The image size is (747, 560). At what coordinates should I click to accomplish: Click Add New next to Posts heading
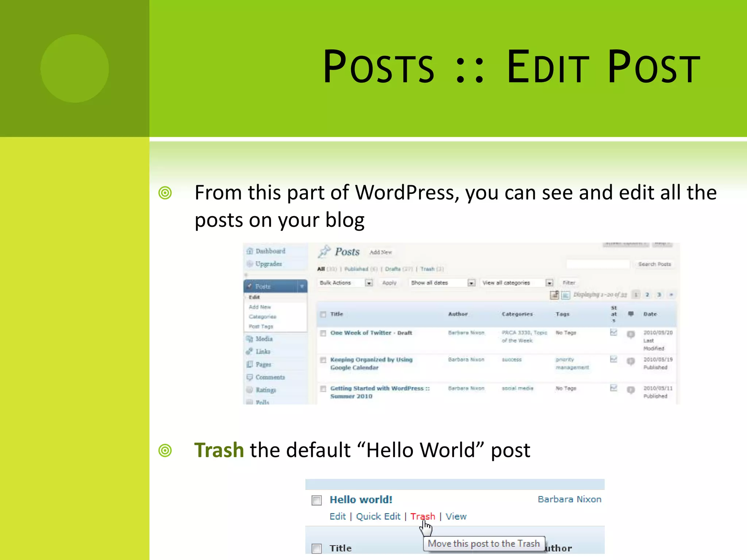(380, 252)
